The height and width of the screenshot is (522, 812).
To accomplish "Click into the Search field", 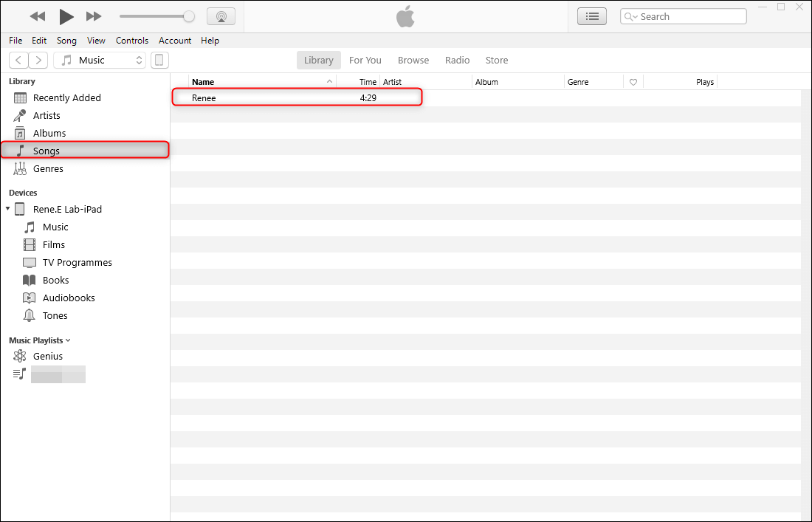I will tap(684, 16).
